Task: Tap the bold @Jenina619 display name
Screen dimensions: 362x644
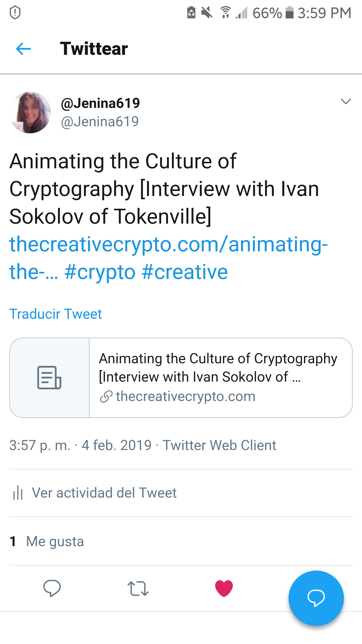Action: (x=100, y=103)
